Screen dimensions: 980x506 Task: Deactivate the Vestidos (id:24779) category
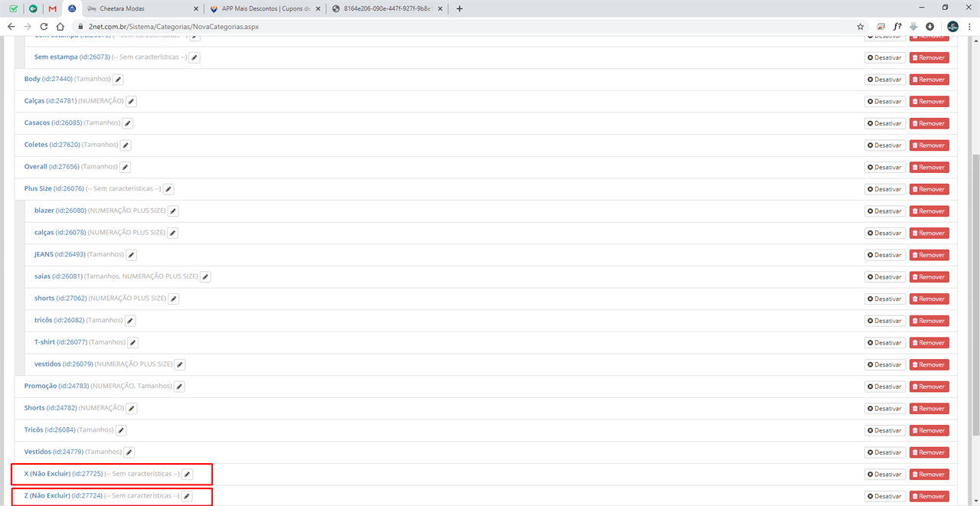point(885,452)
